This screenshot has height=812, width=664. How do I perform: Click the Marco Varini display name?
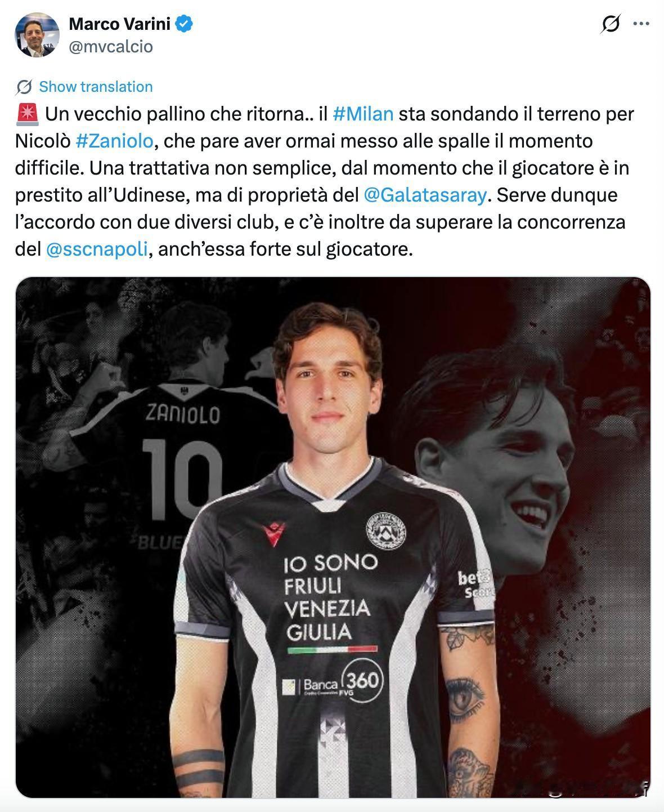[x=120, y=24]
